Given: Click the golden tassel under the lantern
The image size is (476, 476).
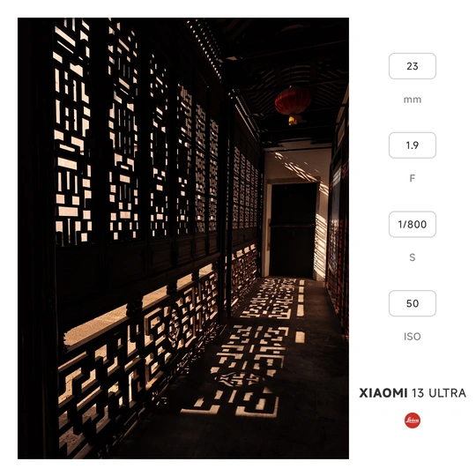Looking at the screenshot, I should point(293,120).
